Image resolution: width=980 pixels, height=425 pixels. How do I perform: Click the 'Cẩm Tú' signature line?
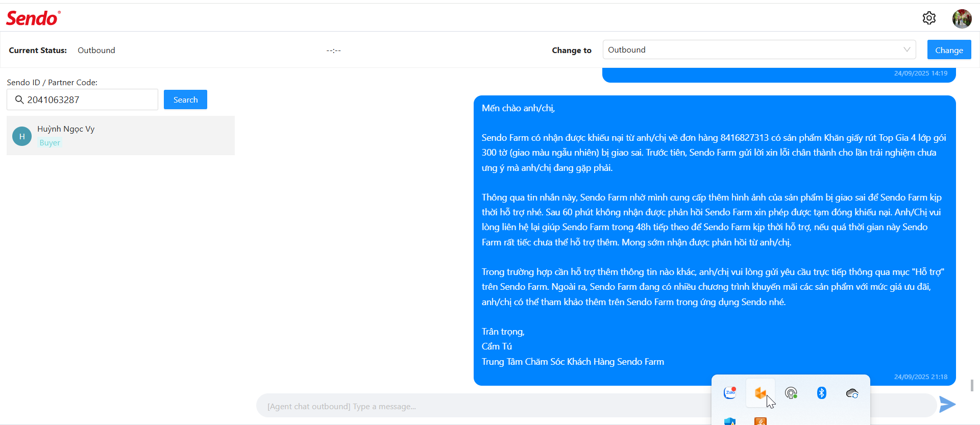pos(497,346)
